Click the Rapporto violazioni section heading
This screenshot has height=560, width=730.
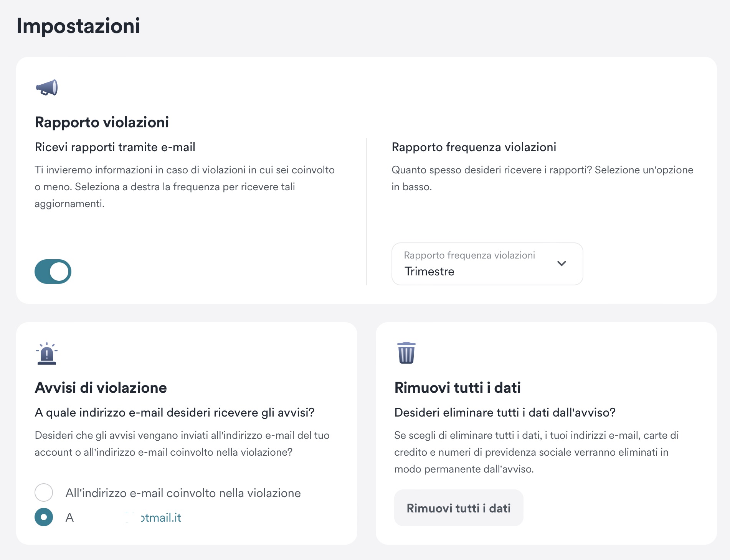point(102,122)
